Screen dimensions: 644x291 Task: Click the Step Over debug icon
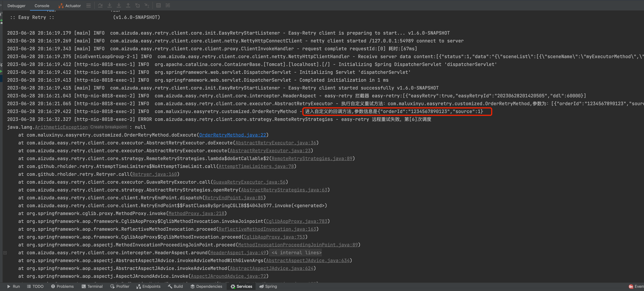pos(100,6)
